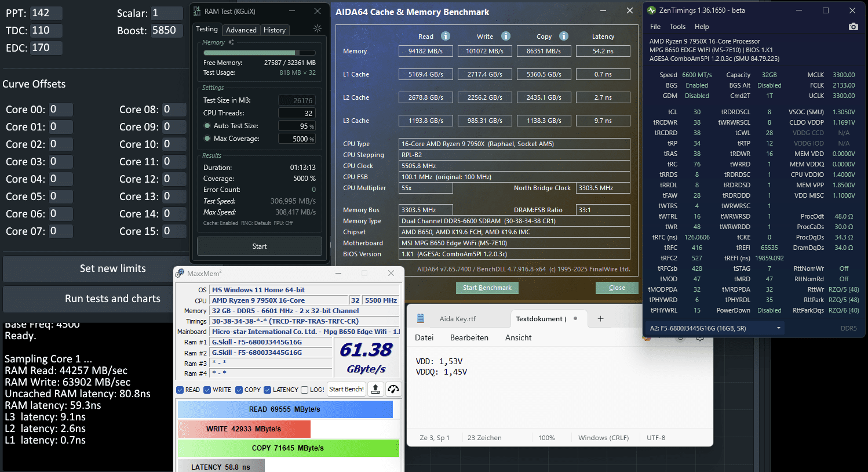Screen dimensions: 868x472
Task: Click the MaxxMem speedometer icon
Action: pos(393,389)
